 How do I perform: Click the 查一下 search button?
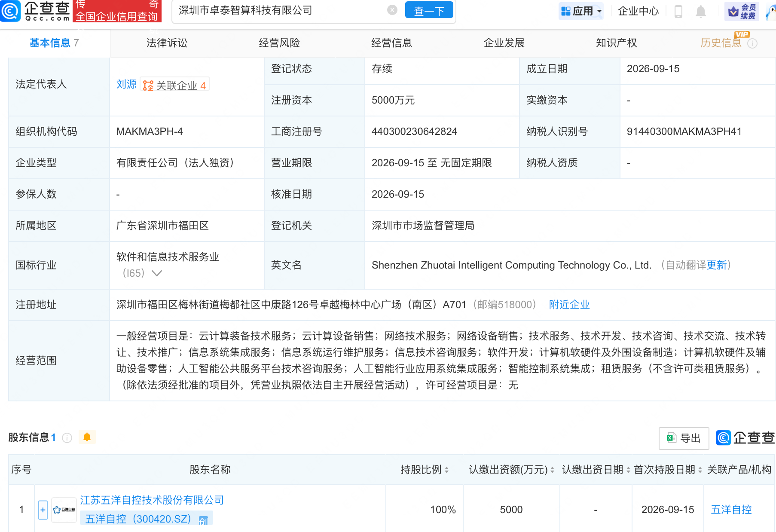tap(429, 10)
